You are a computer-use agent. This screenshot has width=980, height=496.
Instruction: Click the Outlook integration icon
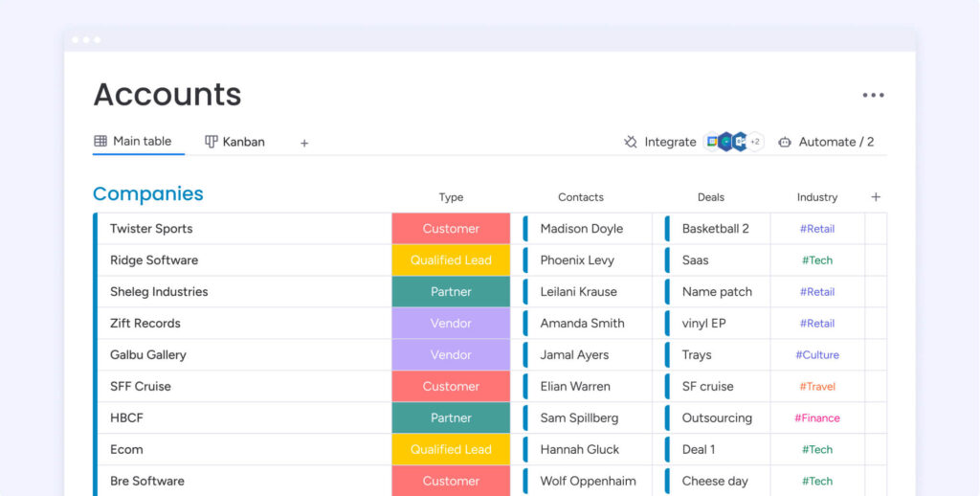(x=740, y=142)
